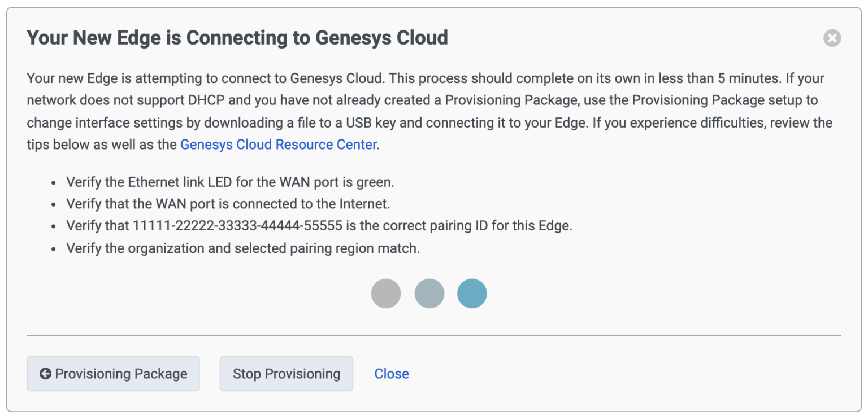Click the three-dot progress animation indicator

coord(429,293)
